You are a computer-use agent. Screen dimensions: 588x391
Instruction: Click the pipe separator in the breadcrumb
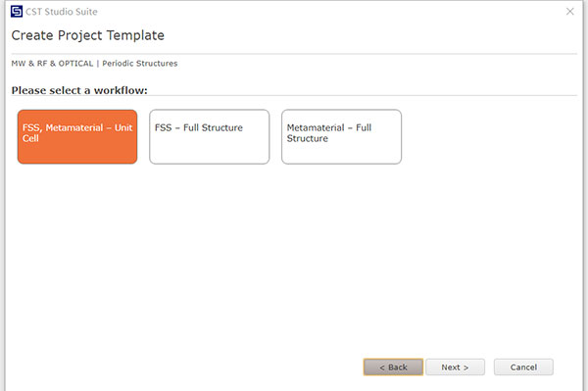97,64
